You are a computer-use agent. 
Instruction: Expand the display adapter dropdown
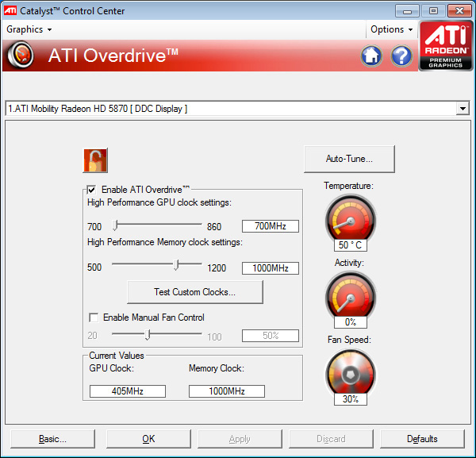point(463,109)
